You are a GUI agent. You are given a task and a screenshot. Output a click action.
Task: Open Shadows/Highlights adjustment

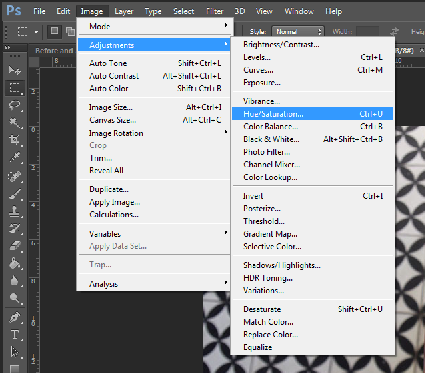tap(313, 265)
